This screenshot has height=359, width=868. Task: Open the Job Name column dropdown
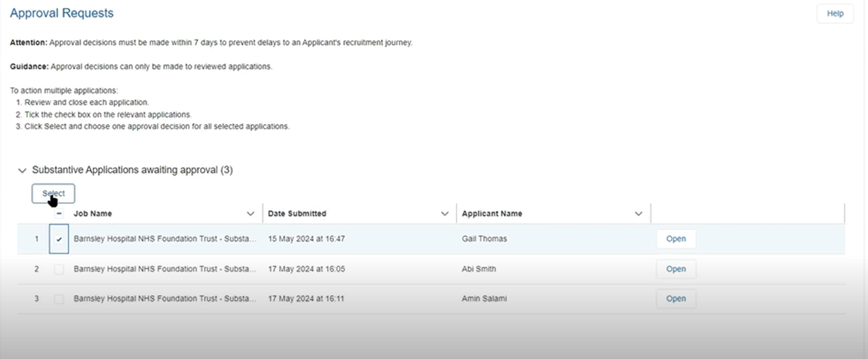pos(250,213)
